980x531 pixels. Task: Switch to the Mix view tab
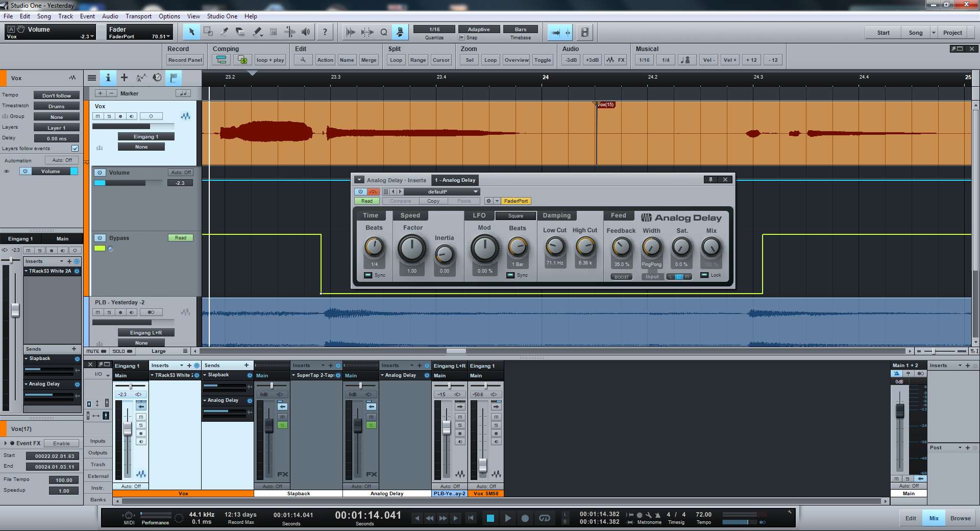click(x=934, y=518)
